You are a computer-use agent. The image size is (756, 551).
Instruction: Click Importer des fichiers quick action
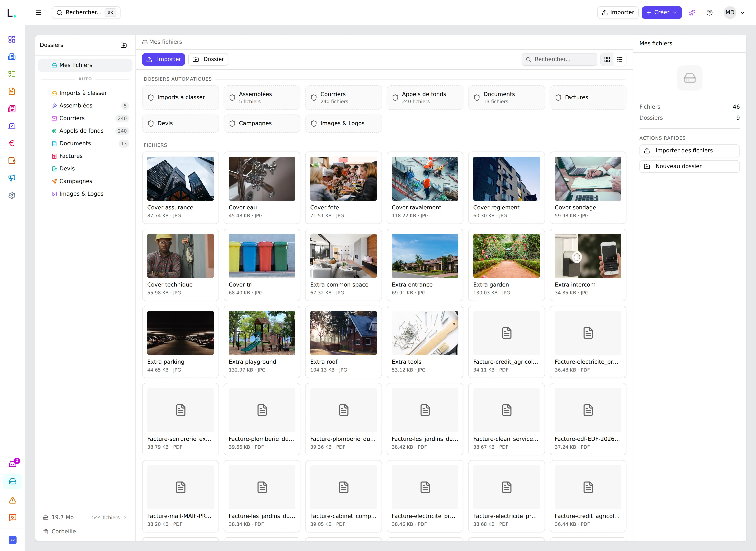tap(689, 151)
